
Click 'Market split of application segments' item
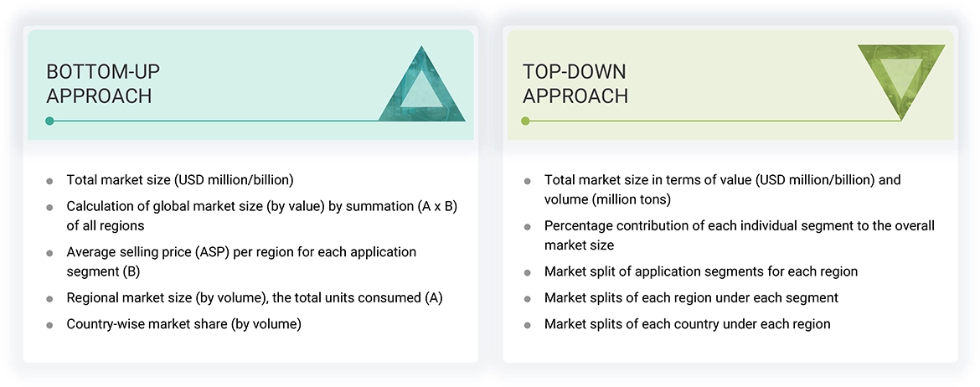click(700, 271)
